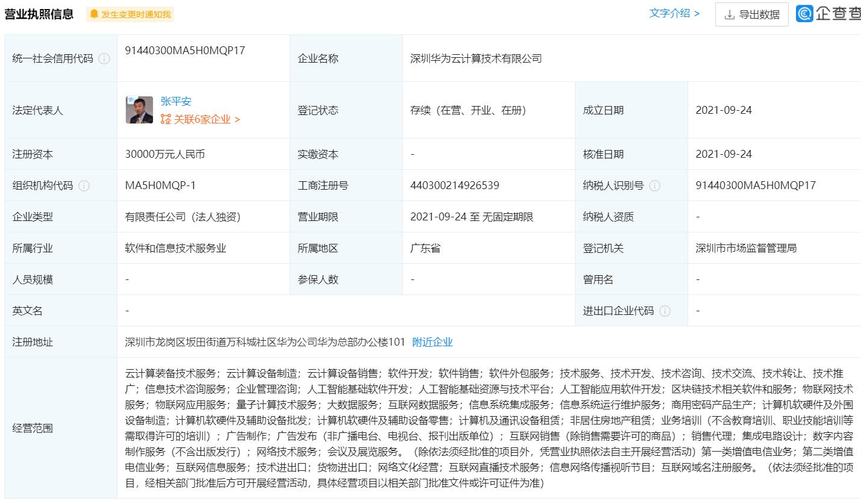Click the related-companies network icon
The width and height of the screenshot is (861, 504).
[166, 119]
